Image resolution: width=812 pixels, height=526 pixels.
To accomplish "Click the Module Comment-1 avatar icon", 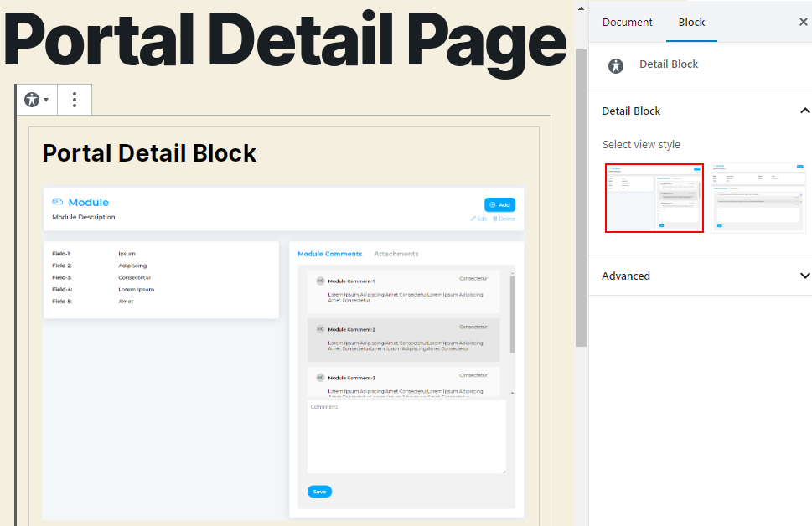I will click(x=320, y=281).
